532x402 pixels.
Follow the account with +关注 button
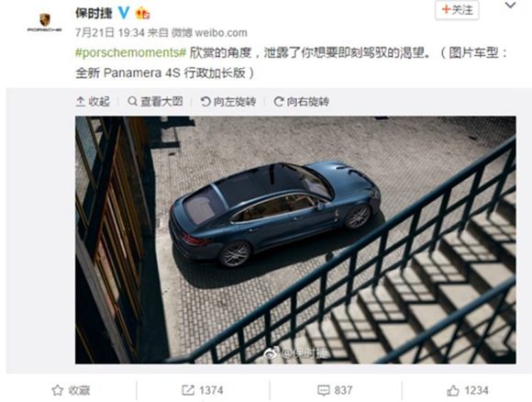click(x=457, y=10)
